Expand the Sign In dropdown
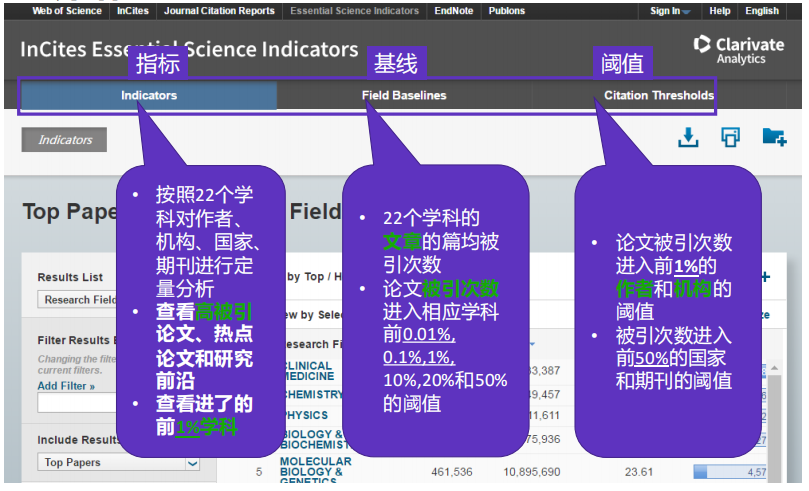Viewport: 809px width, 491px height. [x=670, y=11]
